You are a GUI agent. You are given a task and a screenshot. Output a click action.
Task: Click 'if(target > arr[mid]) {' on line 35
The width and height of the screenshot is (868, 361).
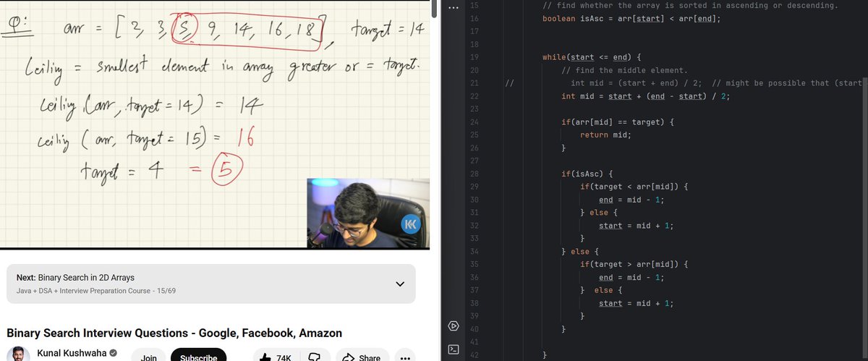(x=634, y=265)
